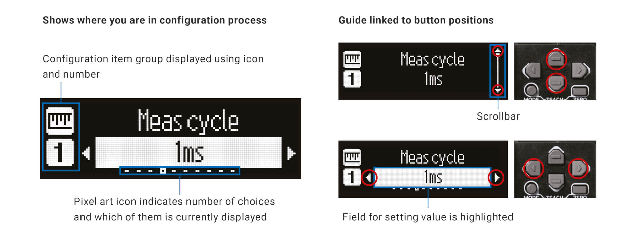Select the highlighted 1ms field on the large display
Viewport: 644px width, 236px height.
[189, 152]
